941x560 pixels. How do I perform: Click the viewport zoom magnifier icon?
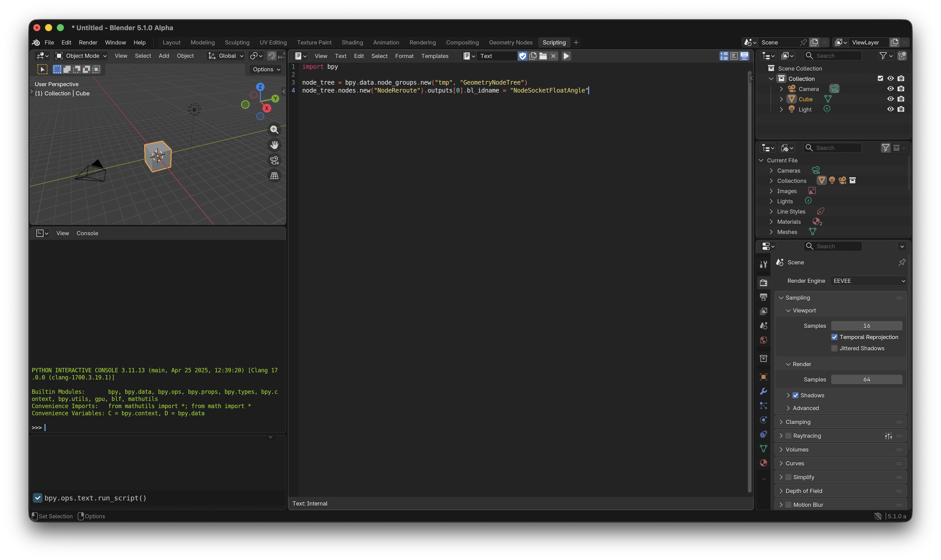274,129
